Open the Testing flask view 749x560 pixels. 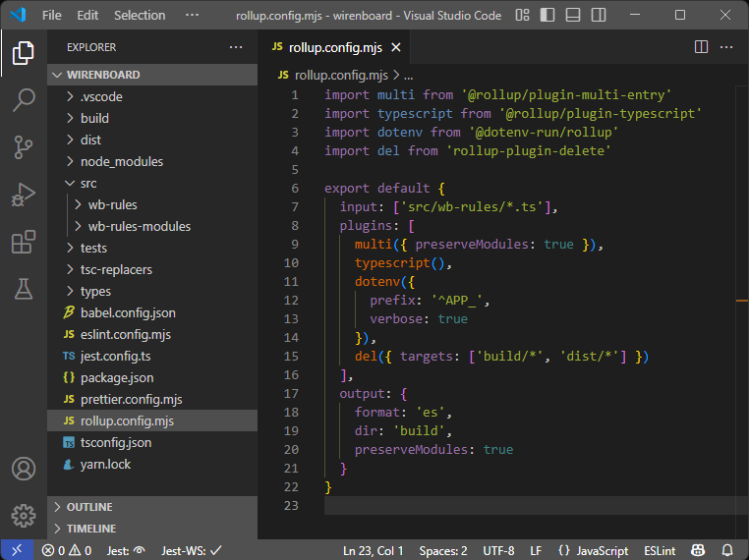click(x=24, y=289)
